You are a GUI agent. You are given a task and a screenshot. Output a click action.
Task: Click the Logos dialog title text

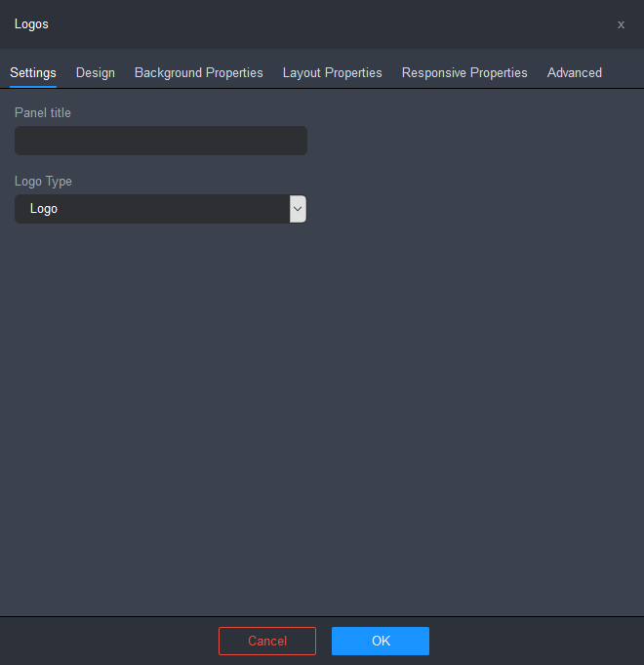(x=31, y=24)
